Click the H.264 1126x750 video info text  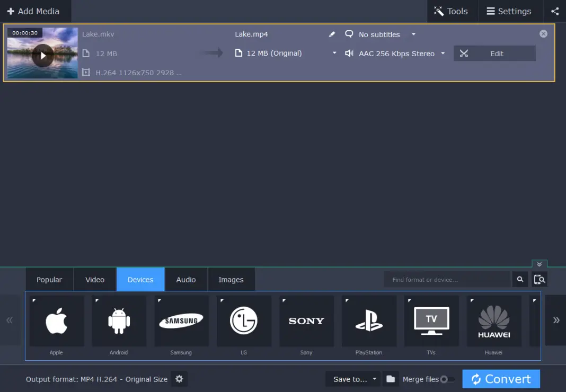point(139,73)
